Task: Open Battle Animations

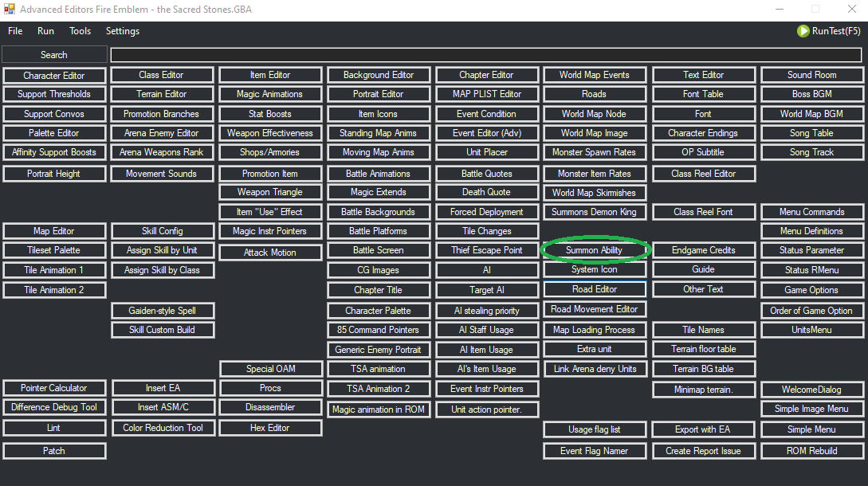Action: [x=378, y=174]
